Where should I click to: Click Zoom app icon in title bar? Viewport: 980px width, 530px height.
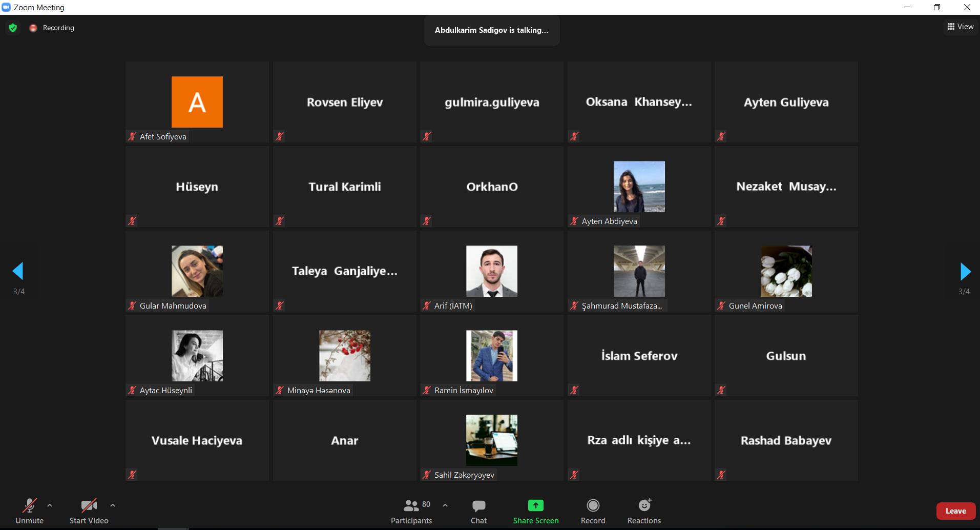tap(6, 7)
